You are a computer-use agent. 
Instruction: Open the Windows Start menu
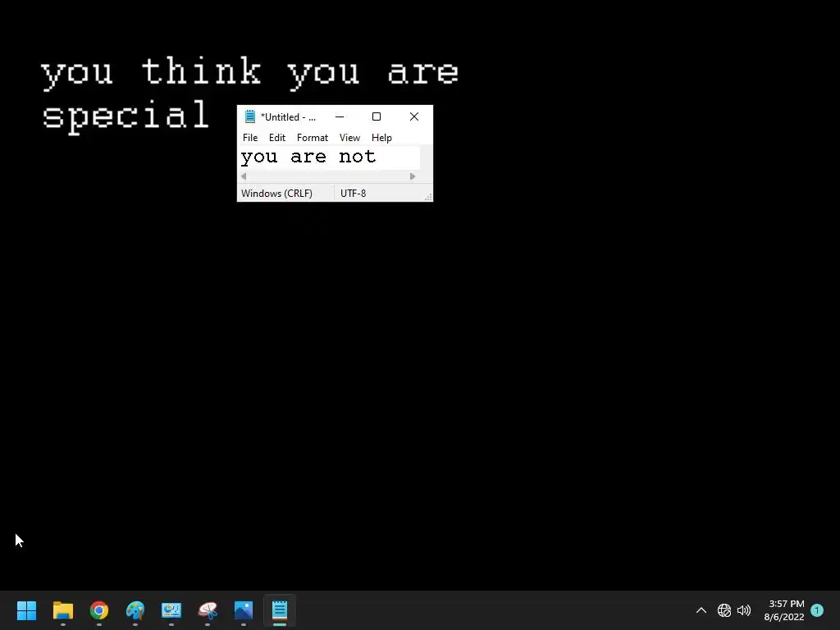[26, 610]
